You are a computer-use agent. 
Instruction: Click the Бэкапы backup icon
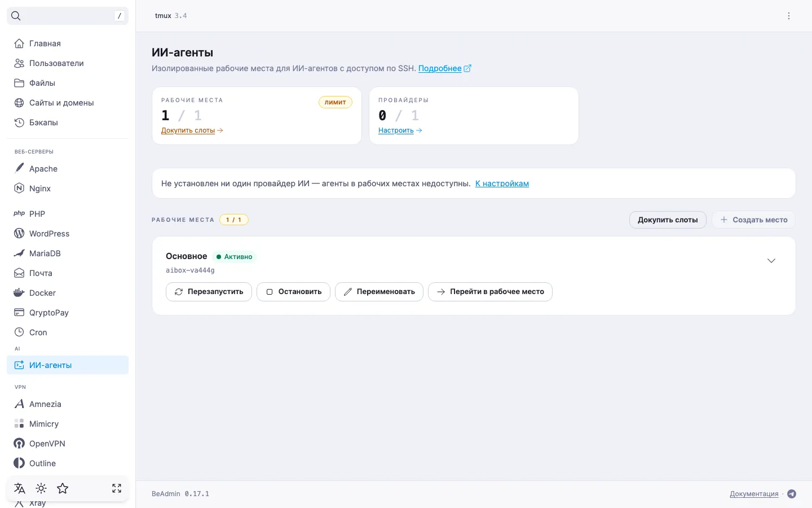[x=19, y=122]
